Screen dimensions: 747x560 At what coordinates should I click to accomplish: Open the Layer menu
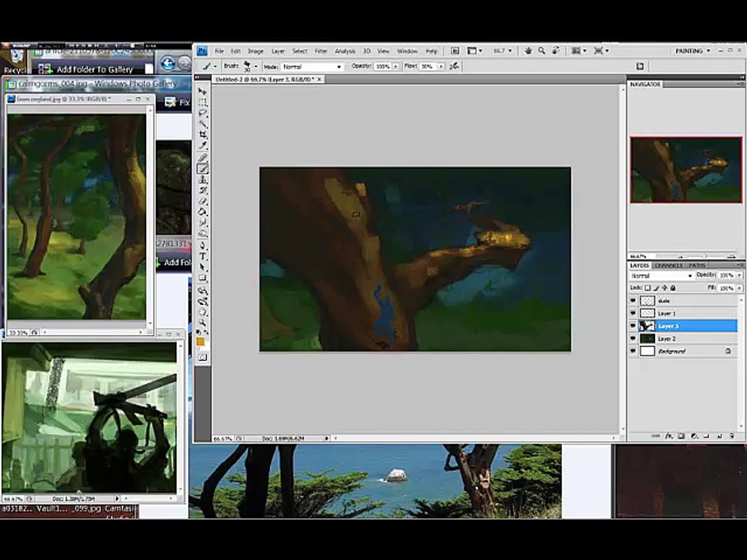pos(278,51)
